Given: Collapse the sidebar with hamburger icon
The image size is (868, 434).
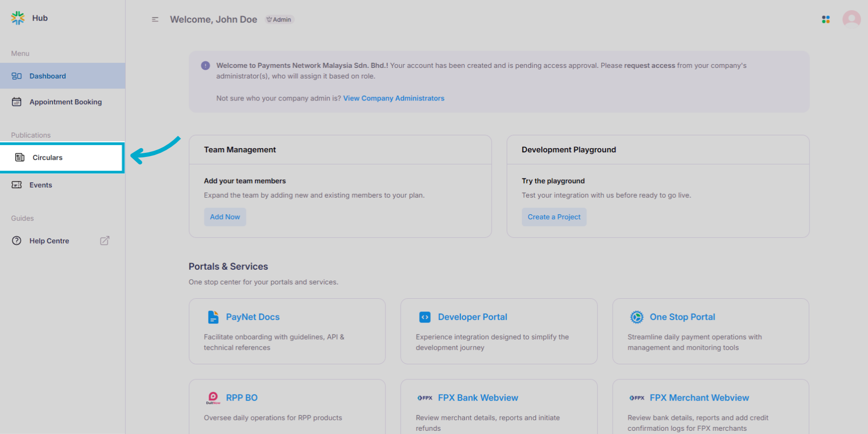Looking at the screenshot, I should [155, 19].
